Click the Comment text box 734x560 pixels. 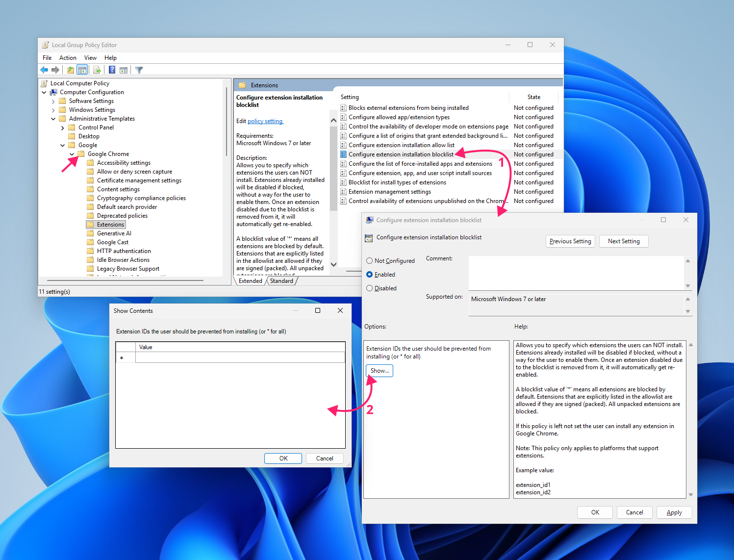tap(576, 273)
